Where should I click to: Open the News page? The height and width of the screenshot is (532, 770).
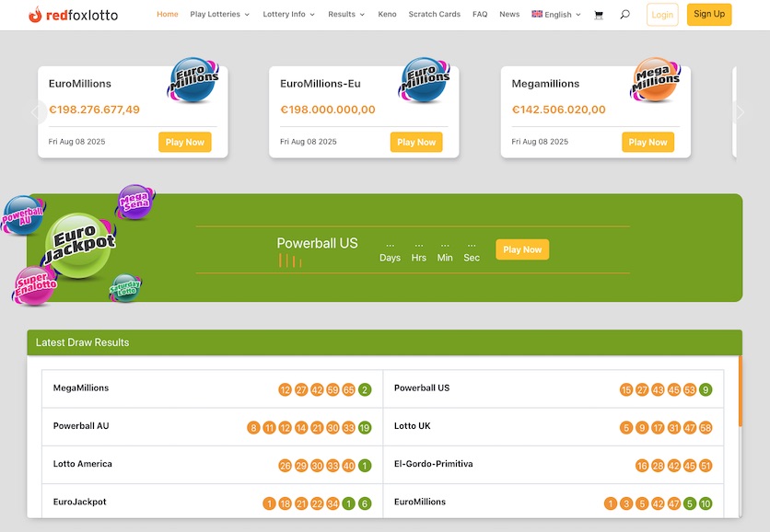(509, 14)
